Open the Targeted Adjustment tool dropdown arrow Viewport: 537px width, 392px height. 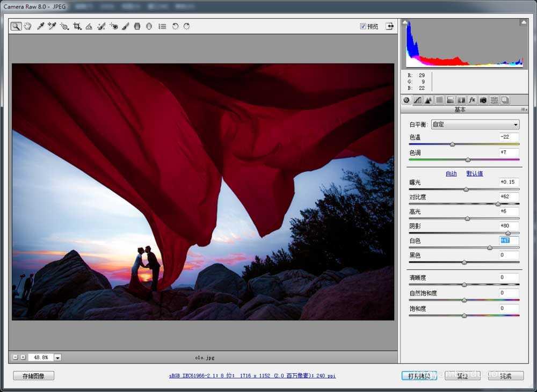(68, 28)
